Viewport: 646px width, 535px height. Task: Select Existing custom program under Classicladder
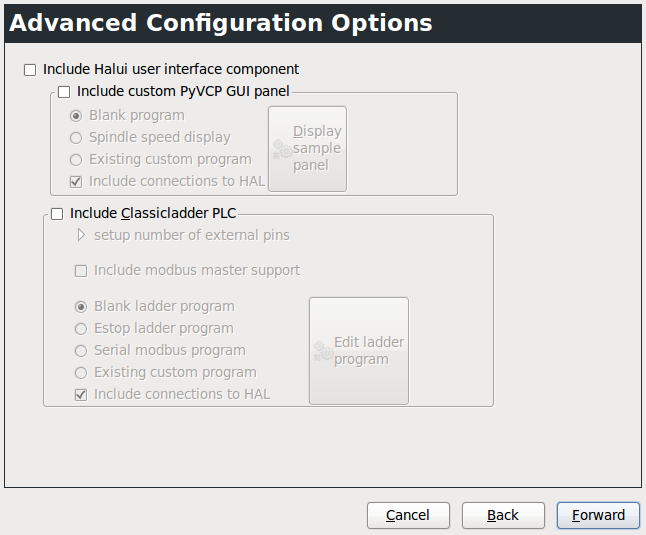(82, 373)
